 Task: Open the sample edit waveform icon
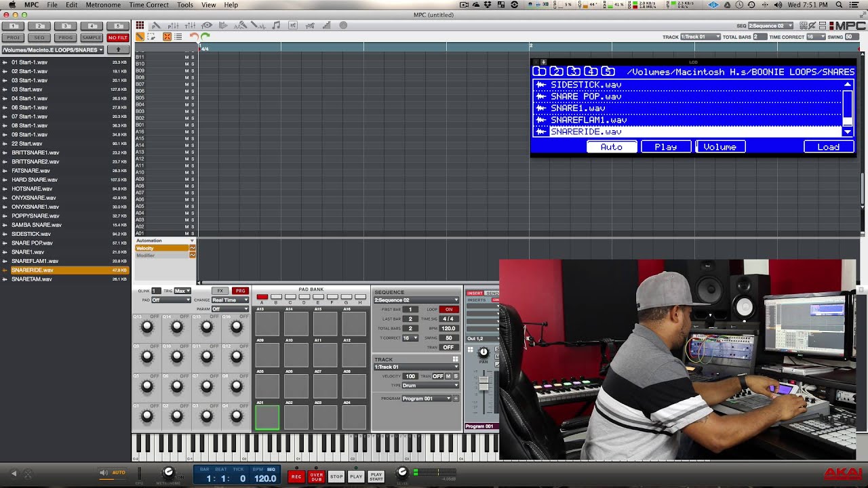pos(258,26)
